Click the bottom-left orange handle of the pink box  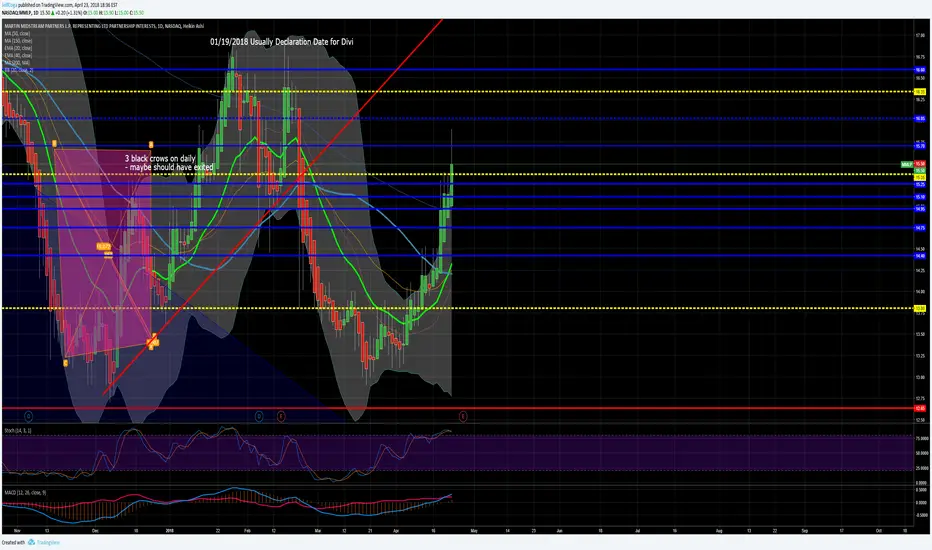tap(65, 363)
